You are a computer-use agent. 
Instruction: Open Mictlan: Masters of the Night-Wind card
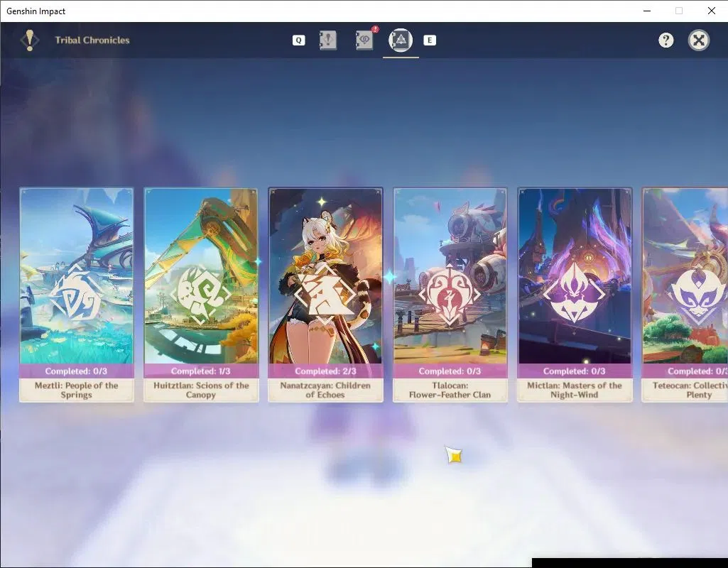pyautogui.click(x=575, y=295)
